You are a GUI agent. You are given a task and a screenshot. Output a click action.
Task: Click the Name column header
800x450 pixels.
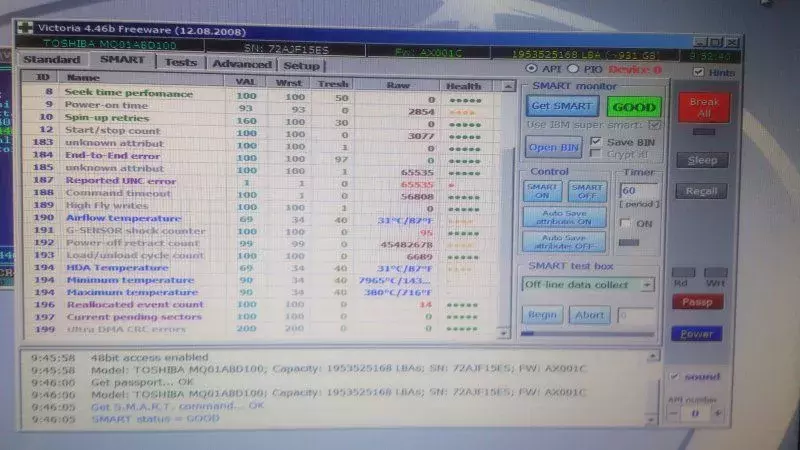tap(141, 79)
